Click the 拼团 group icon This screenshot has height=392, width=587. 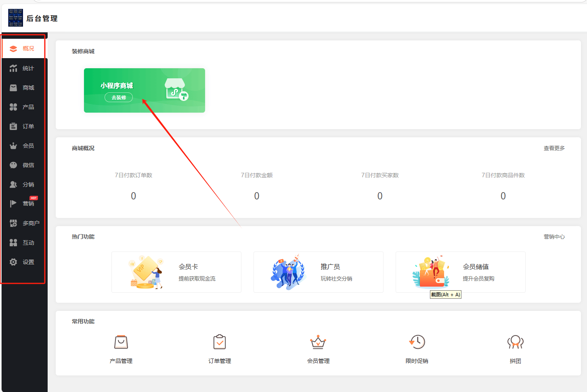pos(515,342)
